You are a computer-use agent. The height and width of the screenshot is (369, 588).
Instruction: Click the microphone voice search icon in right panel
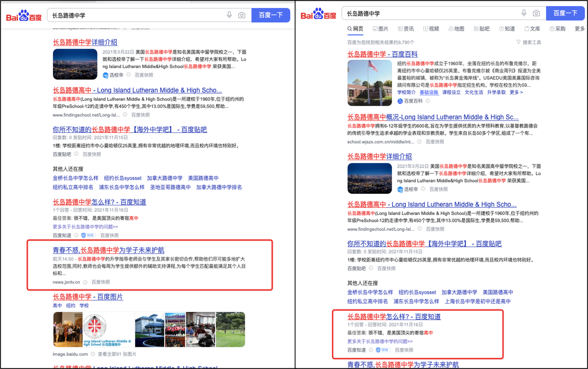coord(524,13)
